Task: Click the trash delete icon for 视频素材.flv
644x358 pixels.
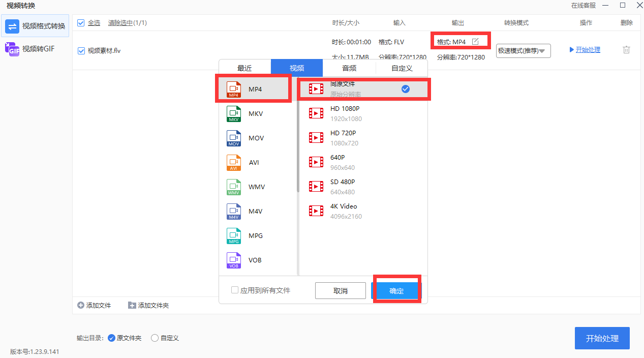Action: [x=626, y=50]
